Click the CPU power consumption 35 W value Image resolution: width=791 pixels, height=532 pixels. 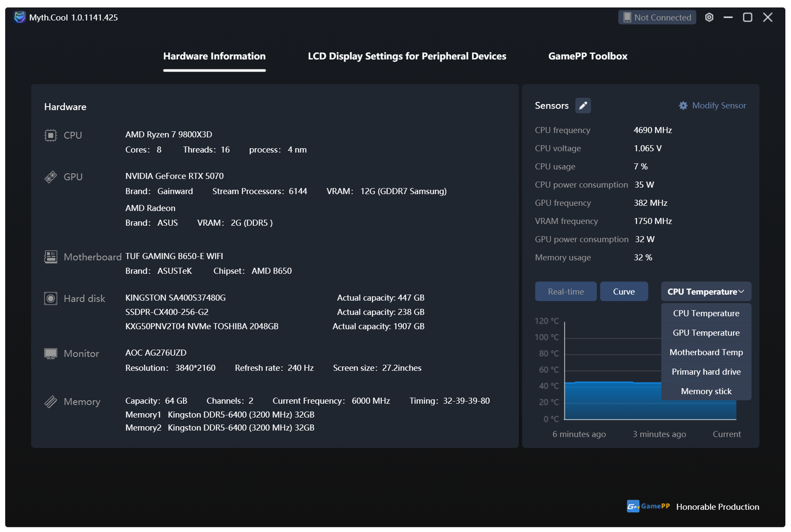pos(644,185)
